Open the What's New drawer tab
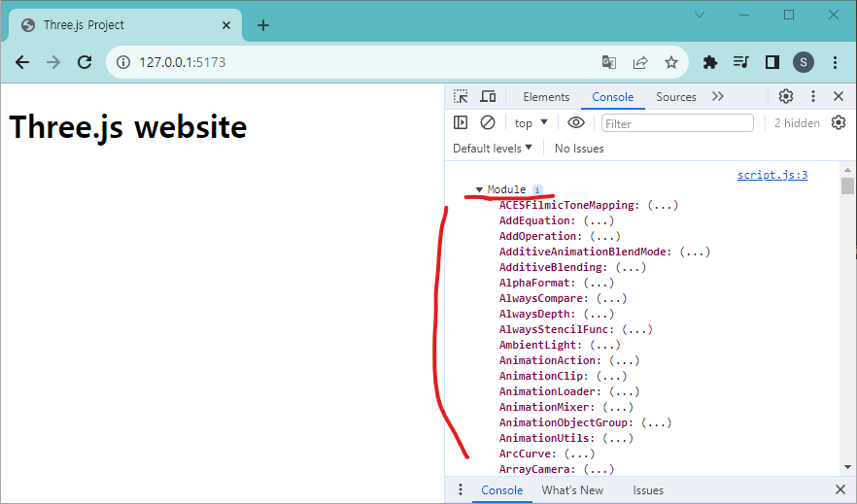857x504 pixels. click(572, 489)
